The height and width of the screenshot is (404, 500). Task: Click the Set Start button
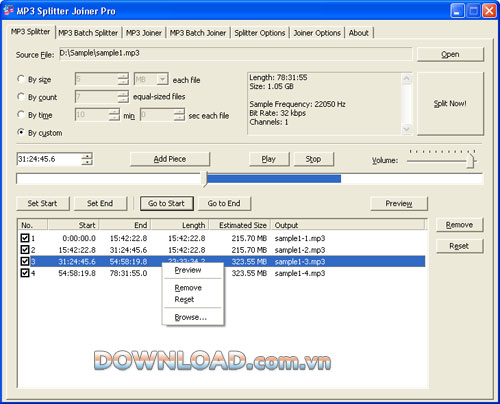43,203
